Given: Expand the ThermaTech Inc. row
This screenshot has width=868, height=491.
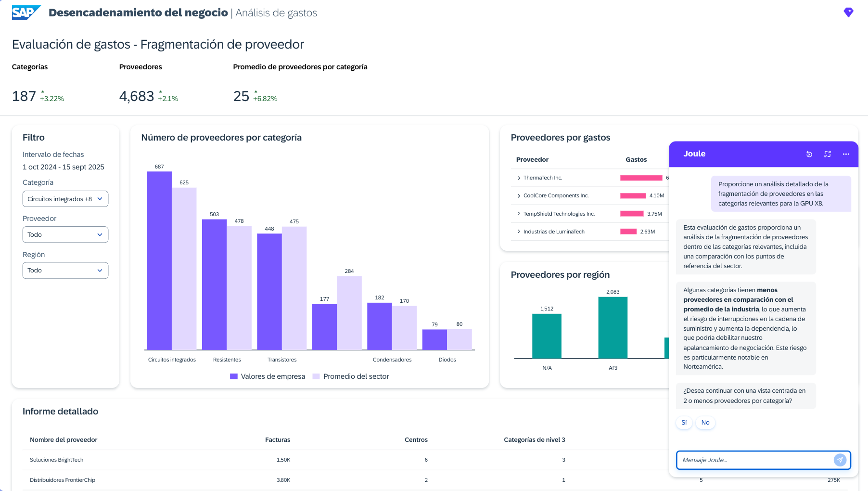Looking at the screenshot, I should pyautogui.click(x=519, y=178).
